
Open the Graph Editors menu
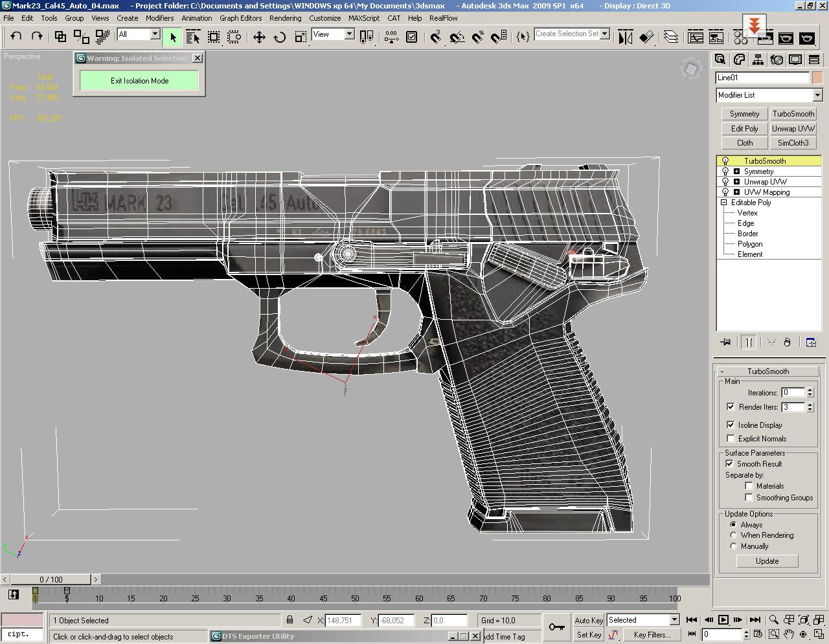(x=240, y=18)
